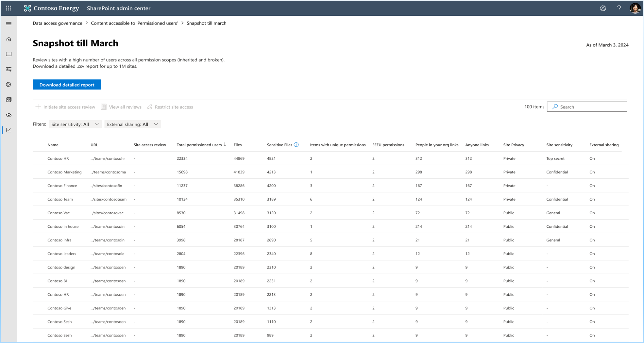Image resolution: width=644 pixels, height=343 pixels.
Task: Click the Sensitive Files info icon
Action: pyautogui.click(x=296, y=145)
